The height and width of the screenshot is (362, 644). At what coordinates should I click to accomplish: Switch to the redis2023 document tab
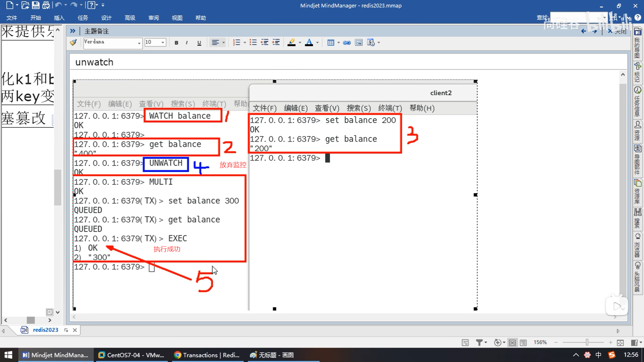45,330
